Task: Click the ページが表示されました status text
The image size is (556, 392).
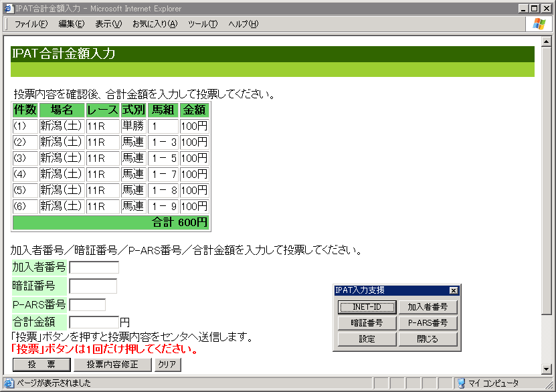Action: [54, 383]
